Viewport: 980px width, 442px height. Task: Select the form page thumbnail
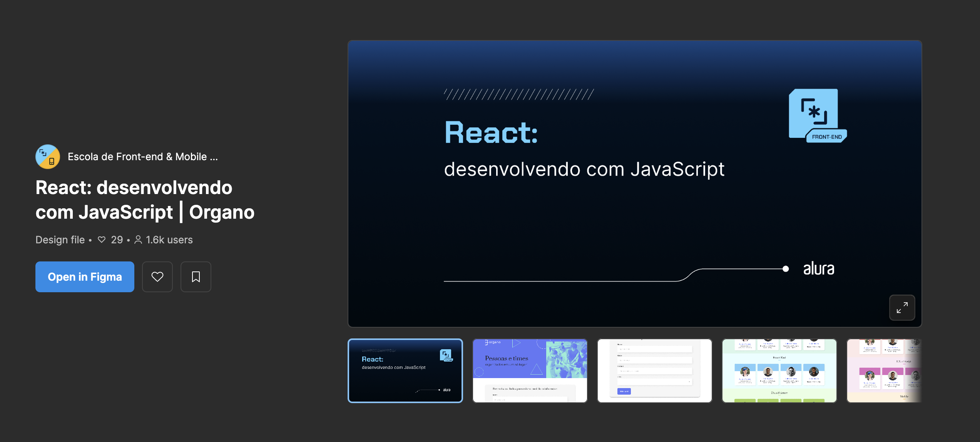654,371
